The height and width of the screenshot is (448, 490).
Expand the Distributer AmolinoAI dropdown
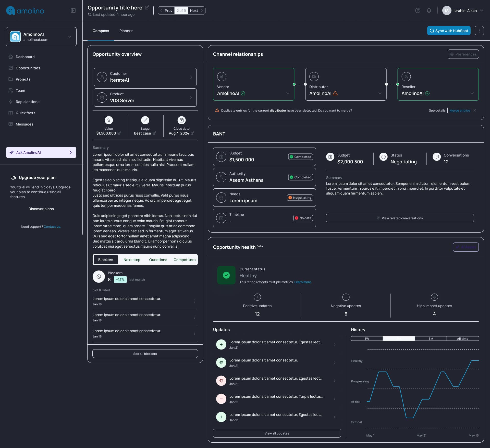click(380, 93)
